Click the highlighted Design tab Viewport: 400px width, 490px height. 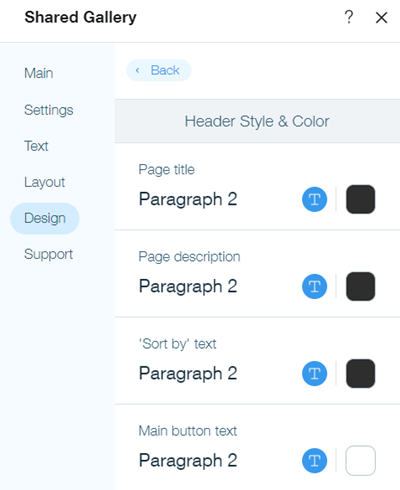click(x=45, y=218)
